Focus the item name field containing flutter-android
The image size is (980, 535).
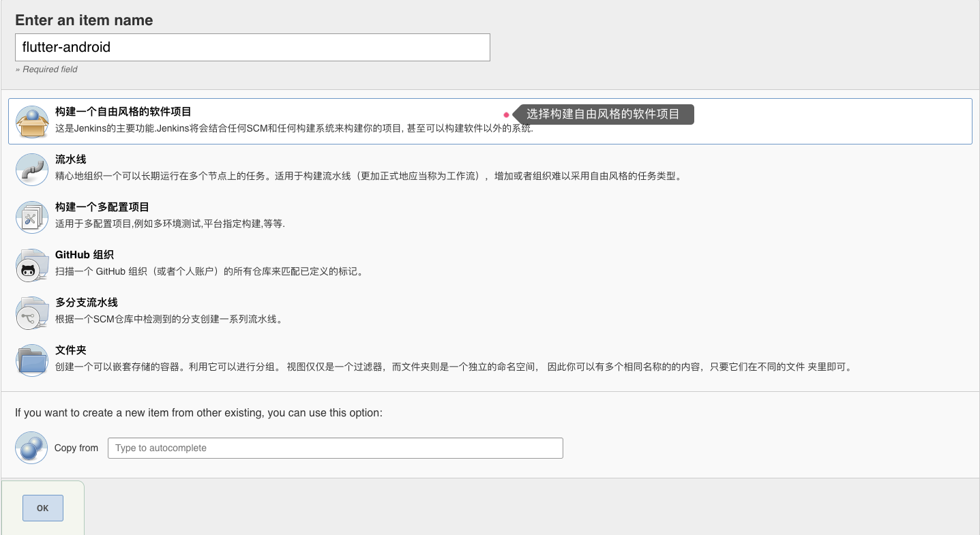click(252, 47)
